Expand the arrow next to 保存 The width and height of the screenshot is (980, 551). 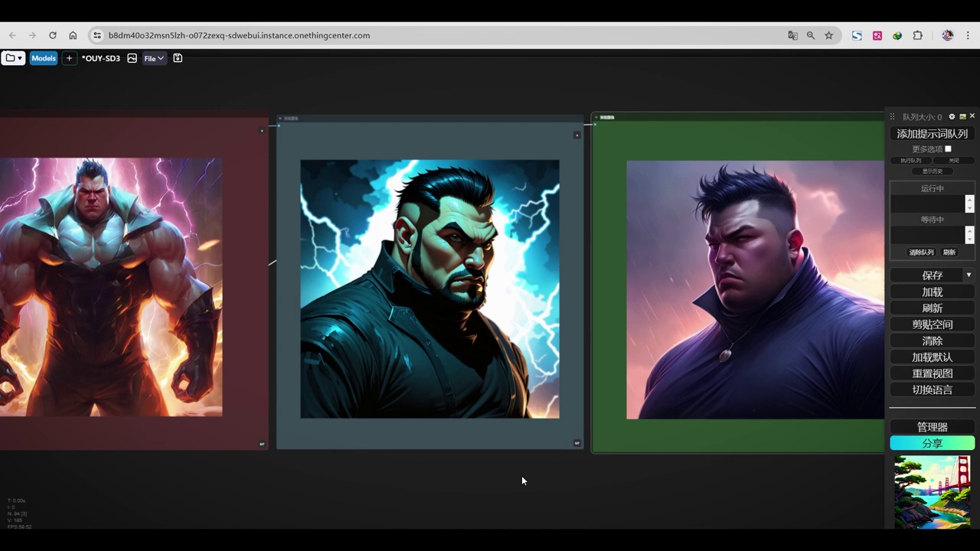tap(969, 275)
